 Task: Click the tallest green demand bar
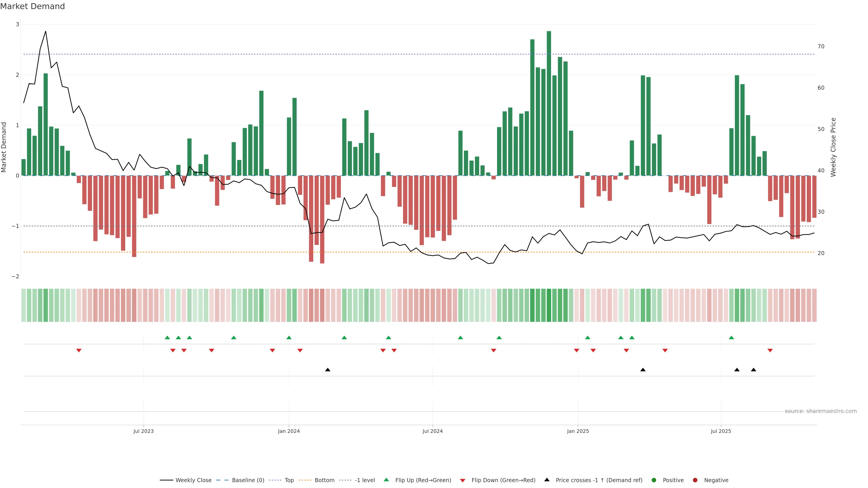549,101
